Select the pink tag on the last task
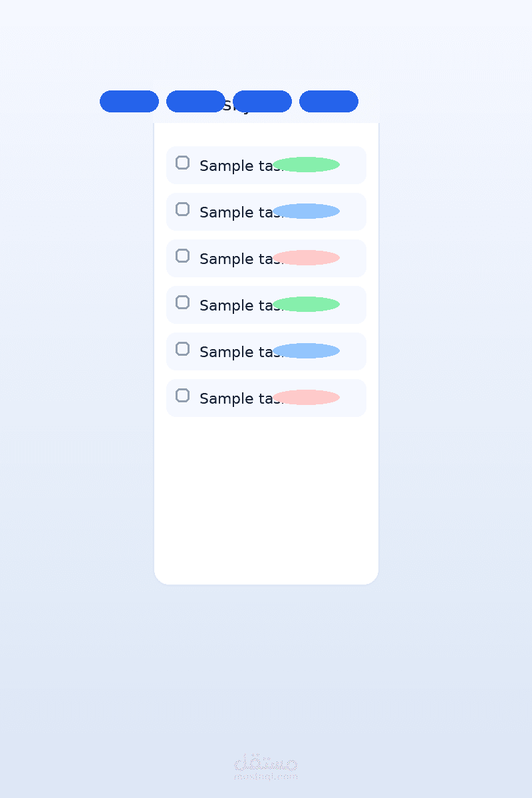532x798 pixels. [306, 398]
